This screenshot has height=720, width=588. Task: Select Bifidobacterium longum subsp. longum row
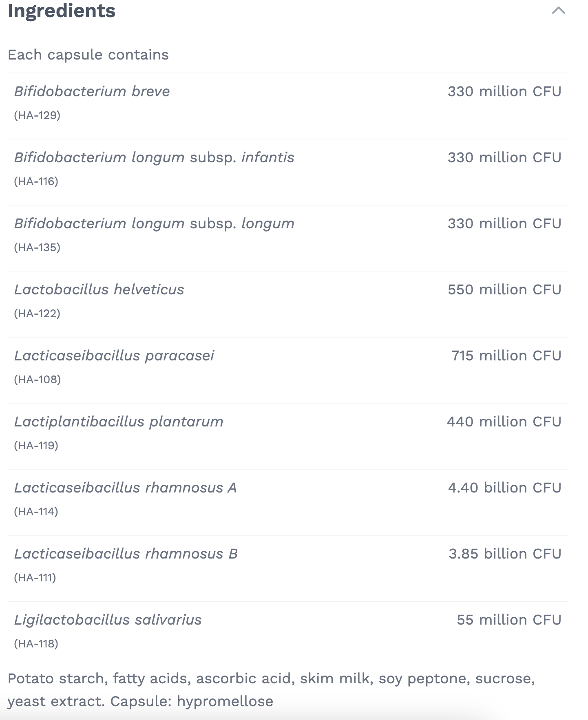coord(154,223)
